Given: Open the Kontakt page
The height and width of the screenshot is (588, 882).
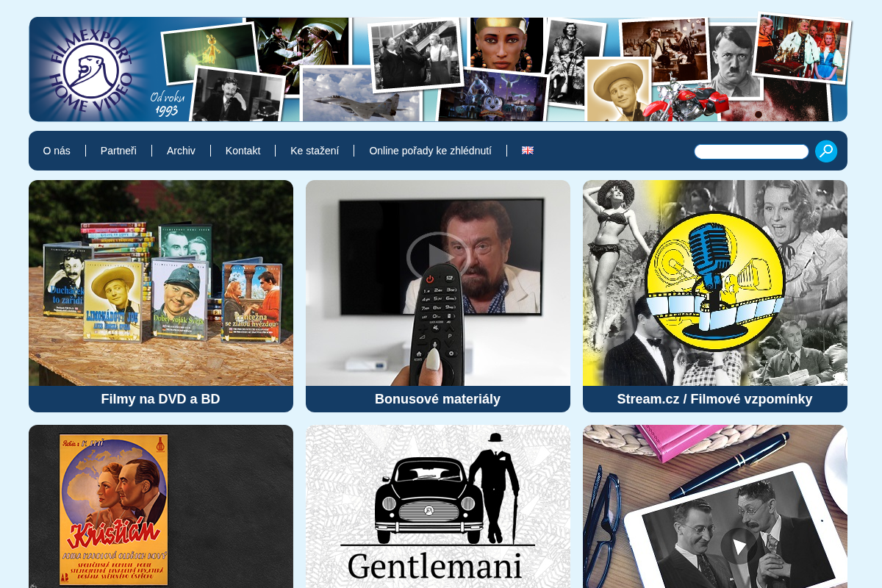Looking at the screenshot, I should [x=243, y=151].
